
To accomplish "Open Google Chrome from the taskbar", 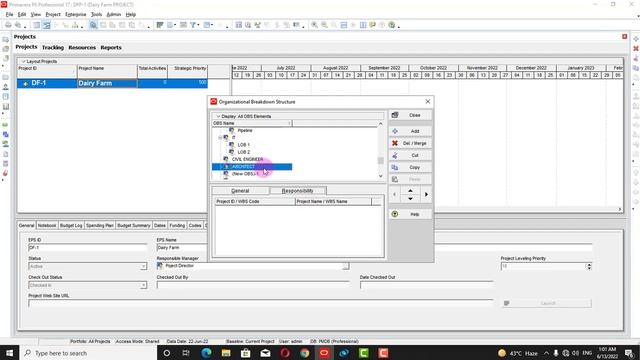I will pos(304,353).
